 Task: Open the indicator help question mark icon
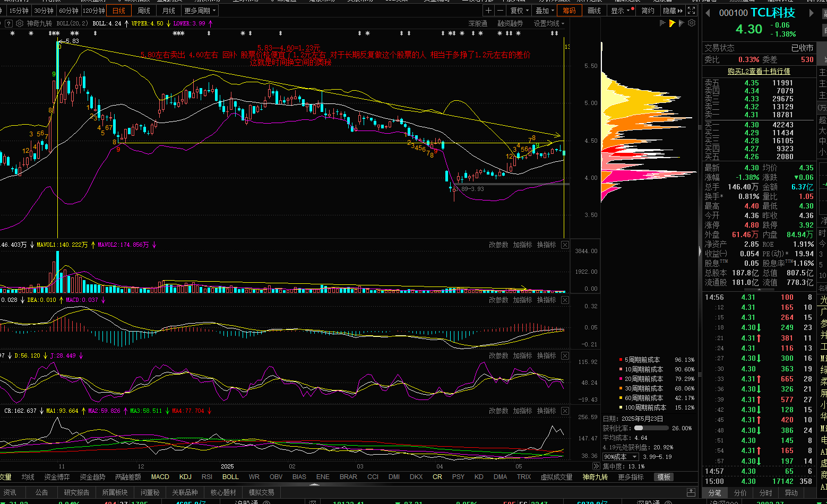9,23
